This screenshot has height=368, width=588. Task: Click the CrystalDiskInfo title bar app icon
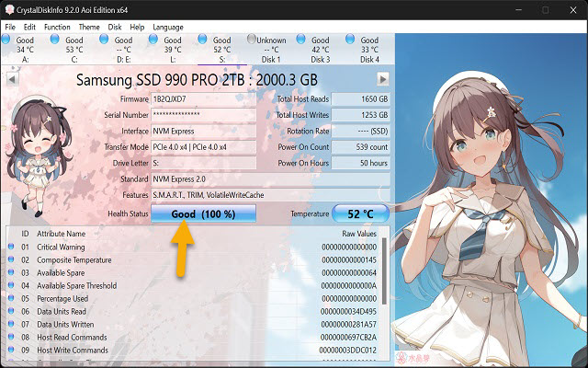(9, 10)
